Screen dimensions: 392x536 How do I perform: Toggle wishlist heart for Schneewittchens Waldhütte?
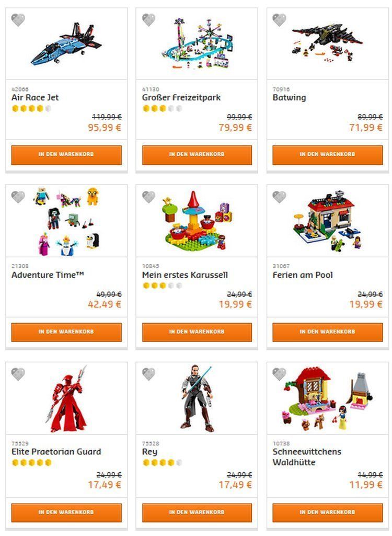tap(280, 374)
